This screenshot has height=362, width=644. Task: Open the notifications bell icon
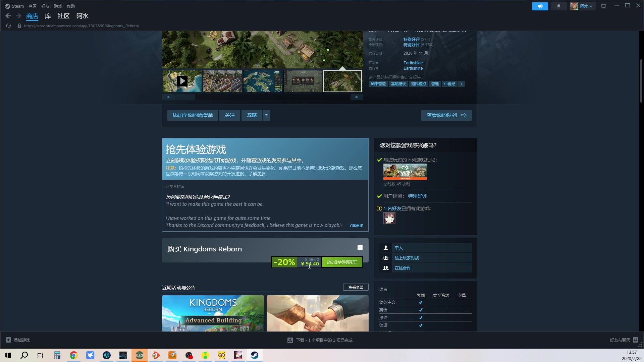558,6
